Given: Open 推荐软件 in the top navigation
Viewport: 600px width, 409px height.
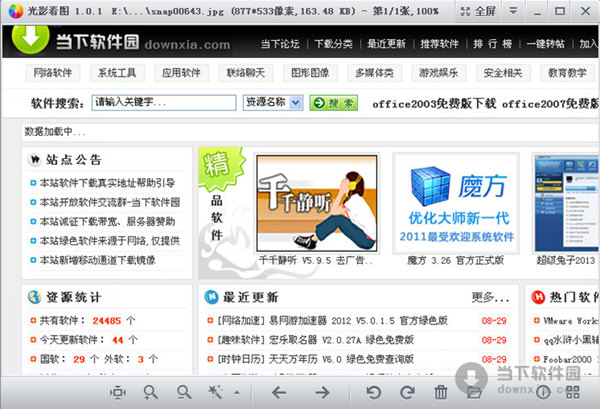Looking at the screenshot, I should coord(440,44).
